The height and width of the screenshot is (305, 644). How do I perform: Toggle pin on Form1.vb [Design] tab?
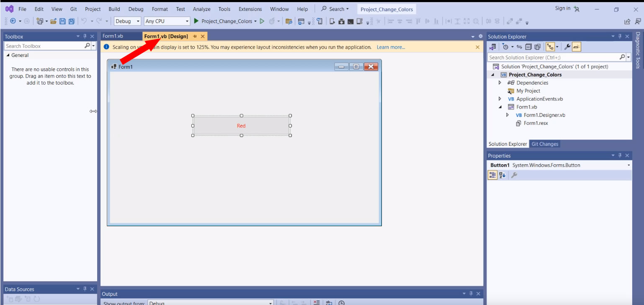point(195,36)
